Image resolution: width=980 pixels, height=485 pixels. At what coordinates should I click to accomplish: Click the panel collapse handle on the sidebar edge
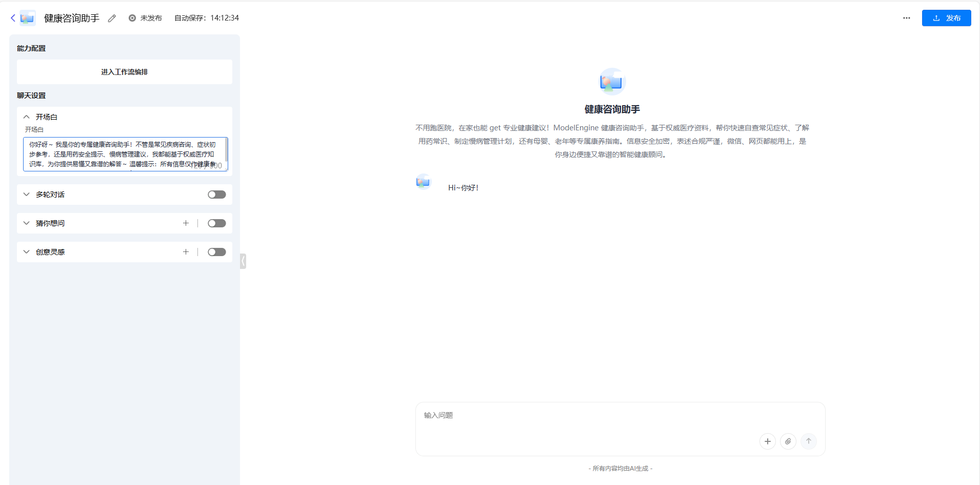tap(243, 261)
